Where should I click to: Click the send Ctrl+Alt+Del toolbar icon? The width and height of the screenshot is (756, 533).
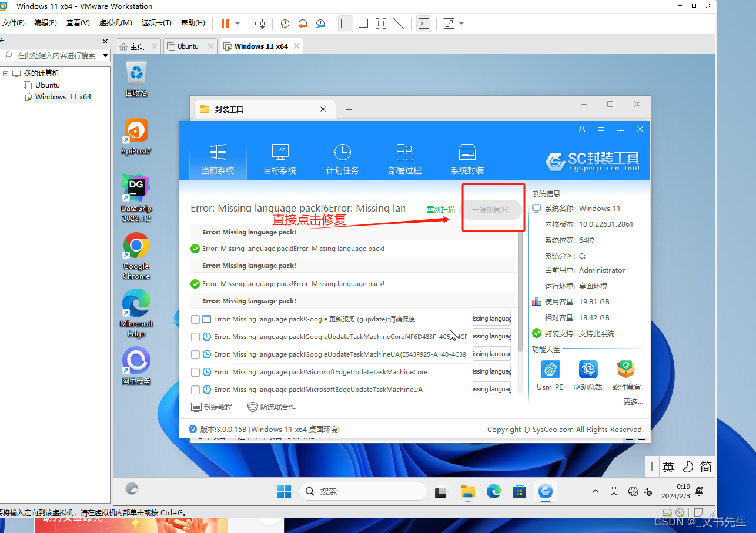coord(260,24)
